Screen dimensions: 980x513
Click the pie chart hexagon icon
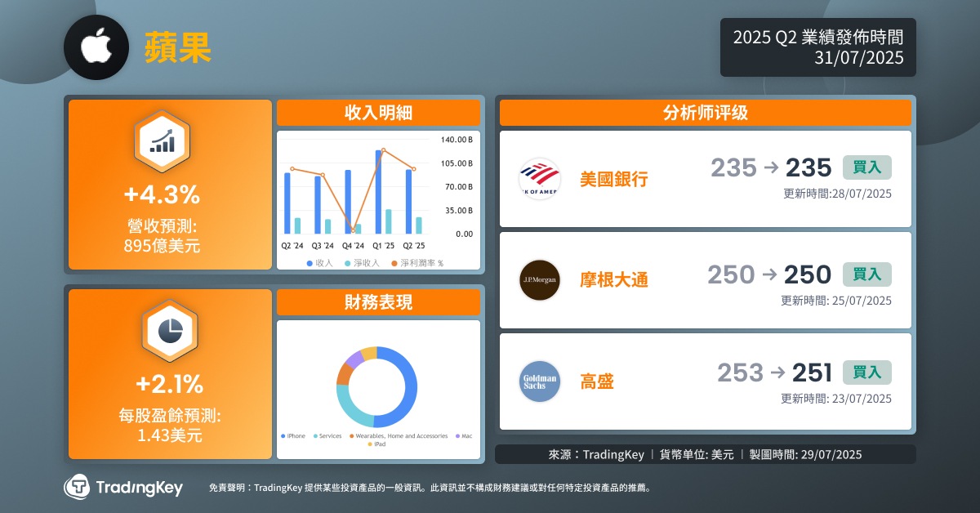coord(170,330)
